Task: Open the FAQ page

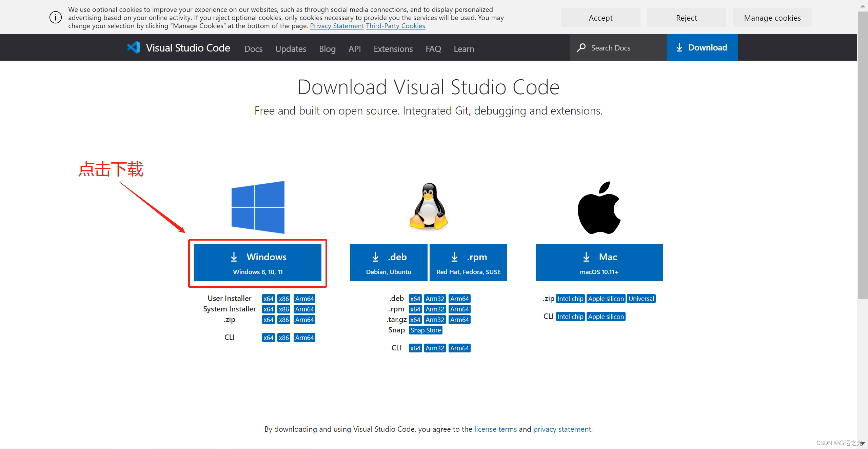Action: [x=433, y=49]
